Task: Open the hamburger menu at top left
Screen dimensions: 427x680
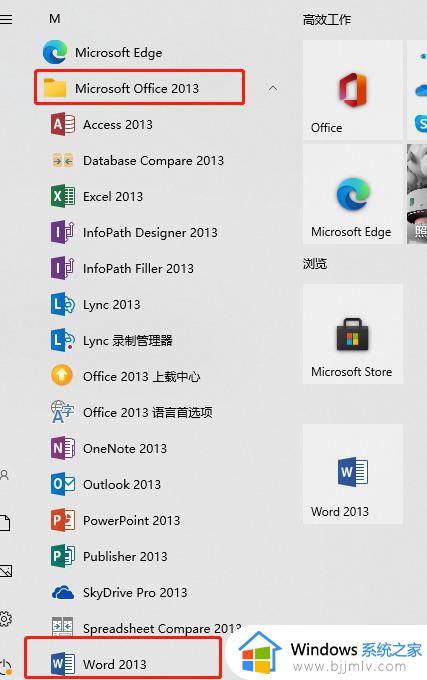Action: point(6,19)
